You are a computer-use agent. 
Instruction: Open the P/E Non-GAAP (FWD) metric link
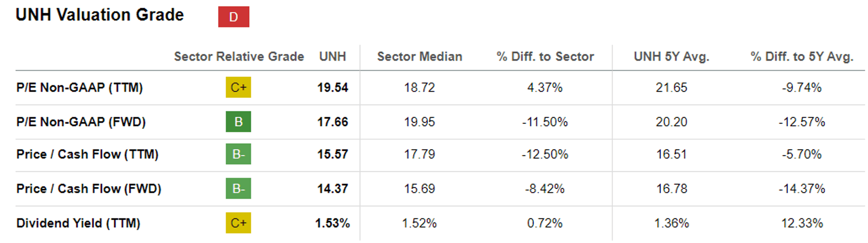click(81, 122)
